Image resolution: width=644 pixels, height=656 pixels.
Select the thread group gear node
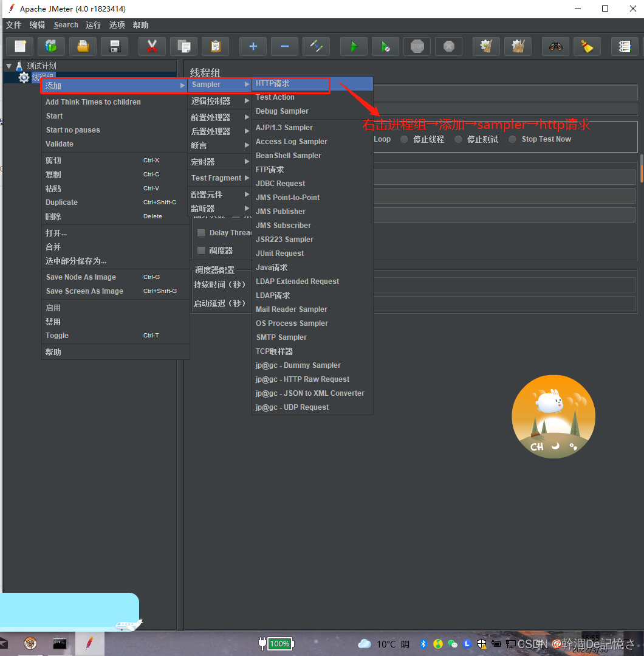pyautogui.click(x=24, y=77)
